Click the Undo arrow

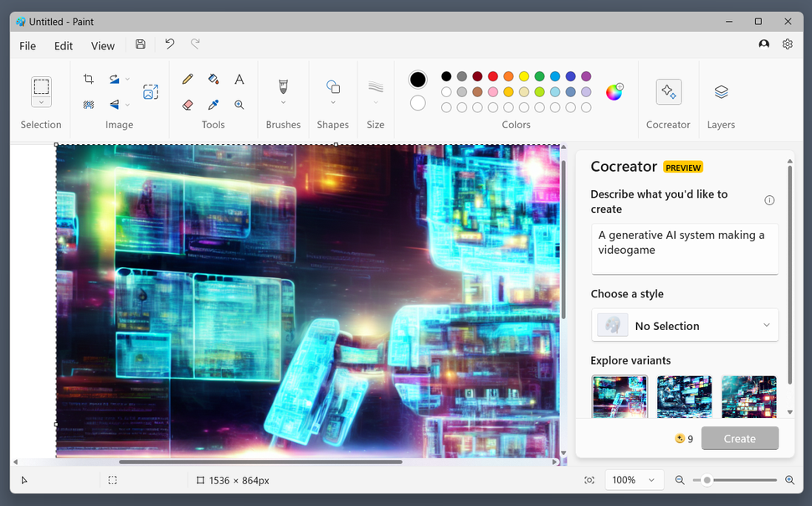(169, 44)
